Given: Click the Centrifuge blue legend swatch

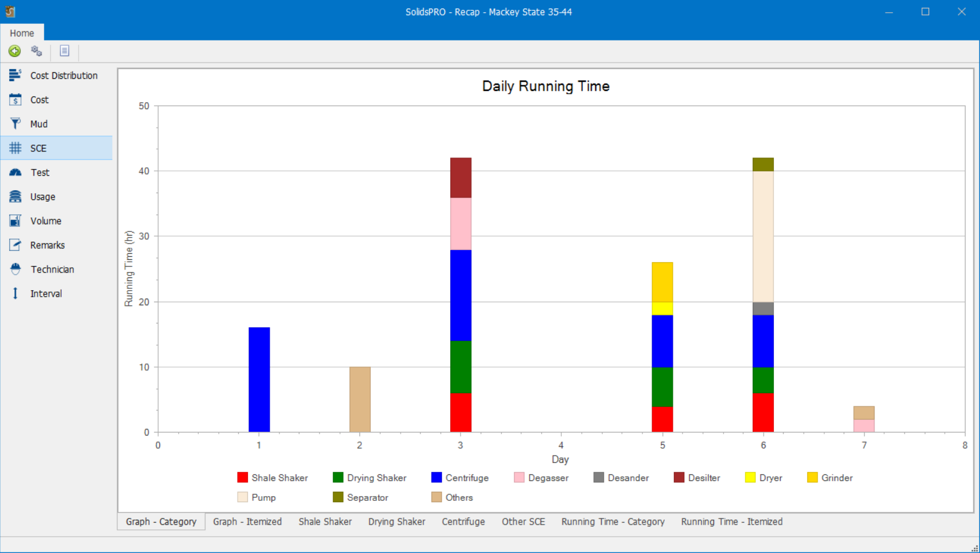Looking at the screenshot, I should point(436,478).
